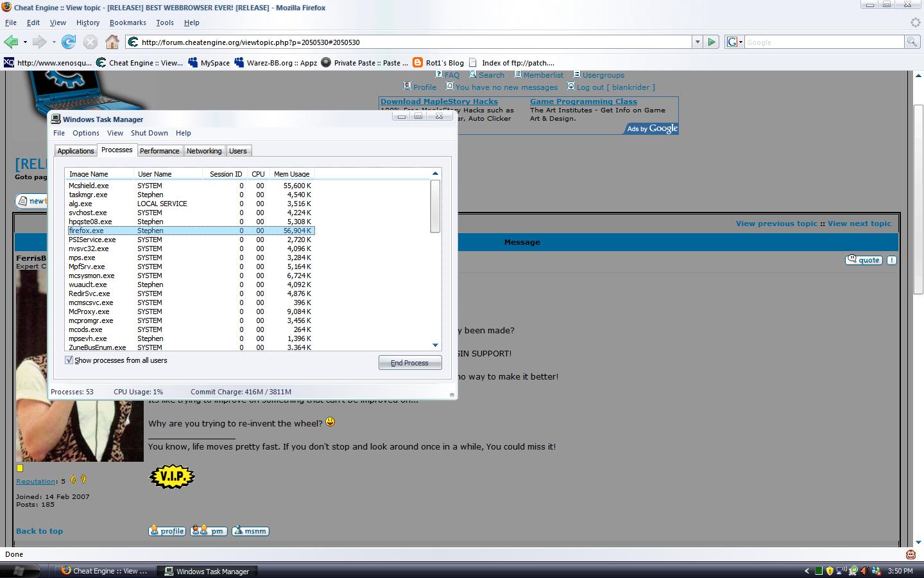This screenshot has height=578, width=924.
Task: Open Cheat Engine bookmark in toolbar
Action: click(x=139, y=62)
